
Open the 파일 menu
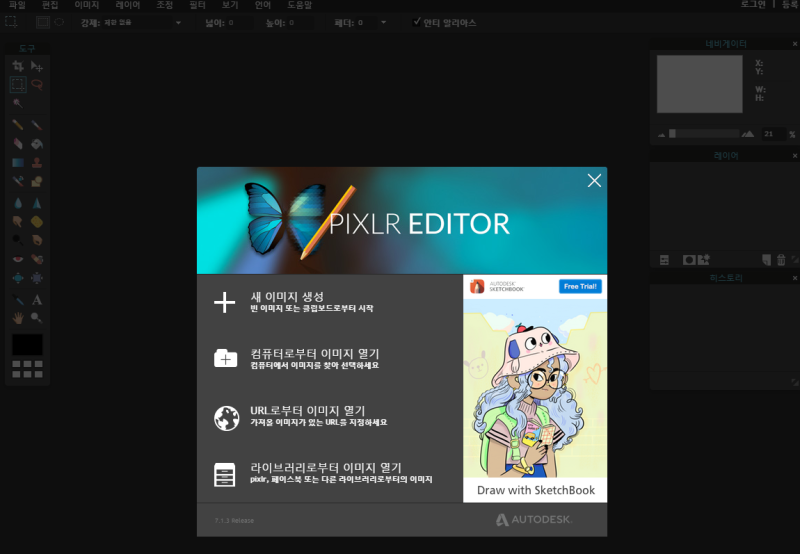17,5
